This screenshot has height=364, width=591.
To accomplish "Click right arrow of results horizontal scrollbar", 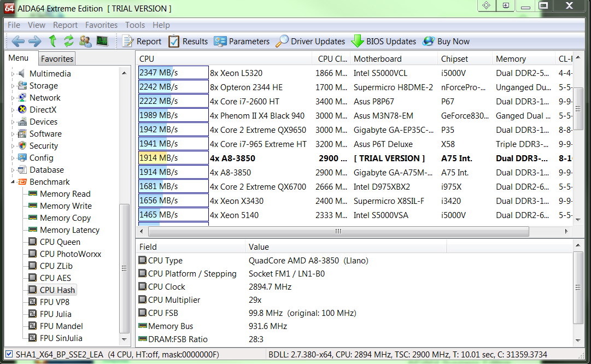I will pyautogui.click(x=566, y=231).
